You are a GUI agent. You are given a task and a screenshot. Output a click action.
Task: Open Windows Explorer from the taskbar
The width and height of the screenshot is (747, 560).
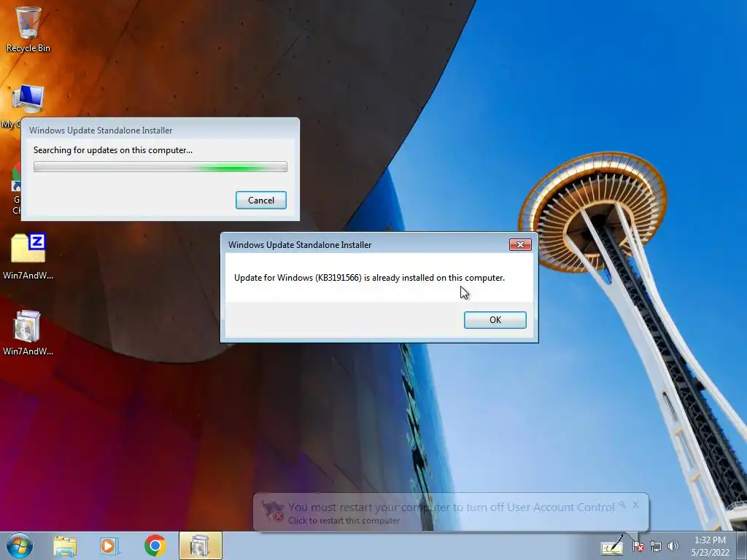pyautogui.click(x=65, y=546)
